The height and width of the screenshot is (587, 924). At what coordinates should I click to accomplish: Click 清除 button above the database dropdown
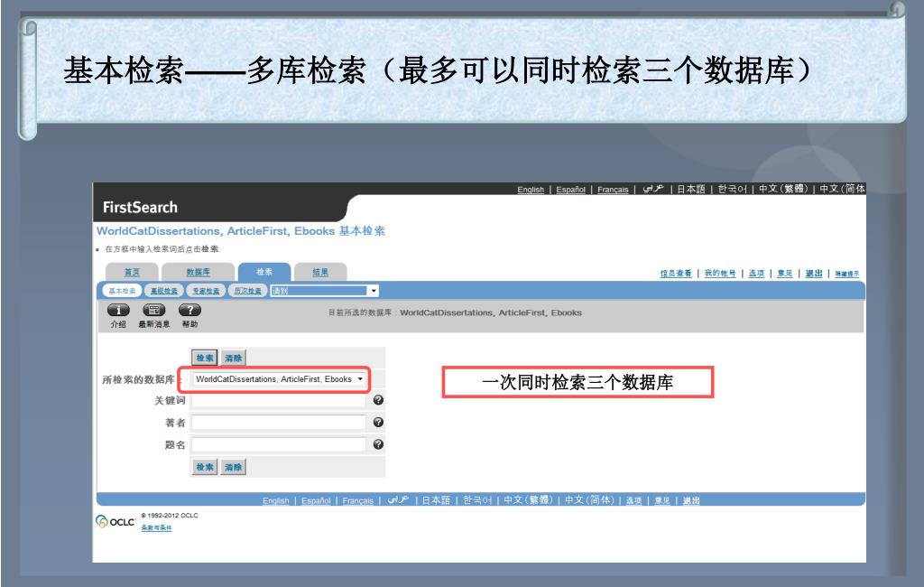234,358
